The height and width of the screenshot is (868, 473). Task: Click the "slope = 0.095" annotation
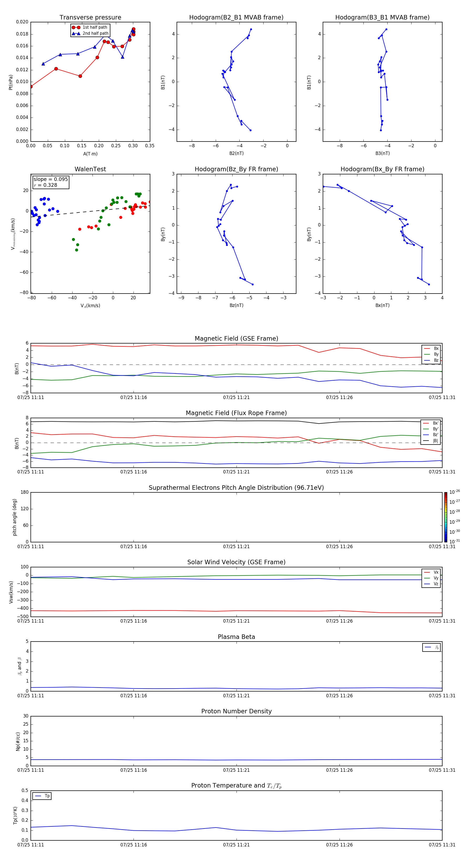coord(51,179)
